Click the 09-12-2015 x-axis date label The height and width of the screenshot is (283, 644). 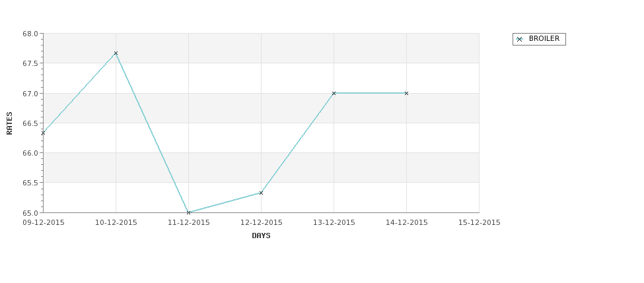(43, 223)
